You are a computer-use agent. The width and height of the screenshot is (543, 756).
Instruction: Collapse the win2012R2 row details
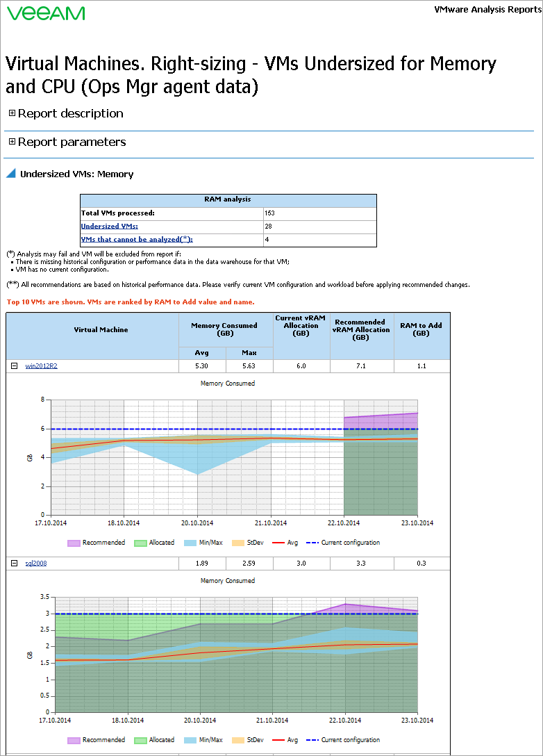(x=15, y=366)
